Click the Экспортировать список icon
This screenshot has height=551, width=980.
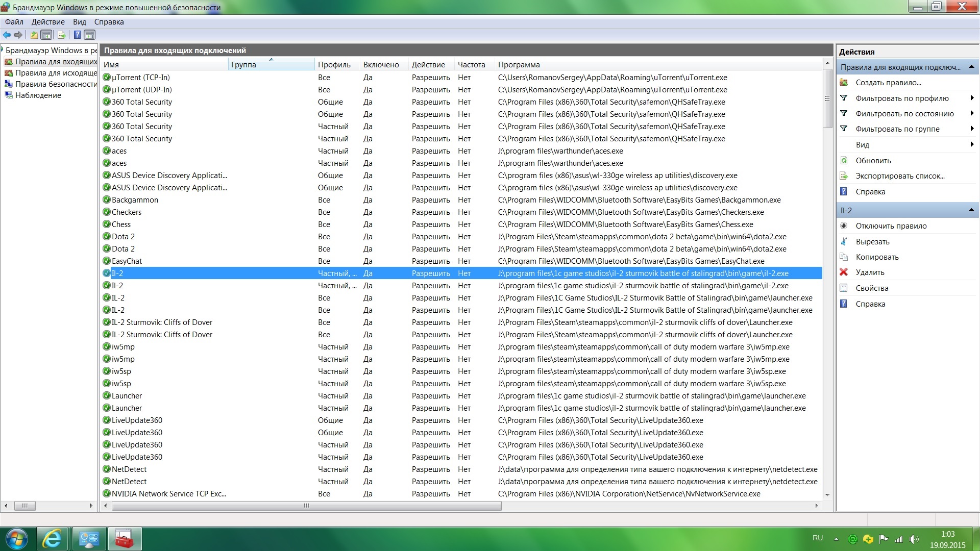[x=844, y=176]
